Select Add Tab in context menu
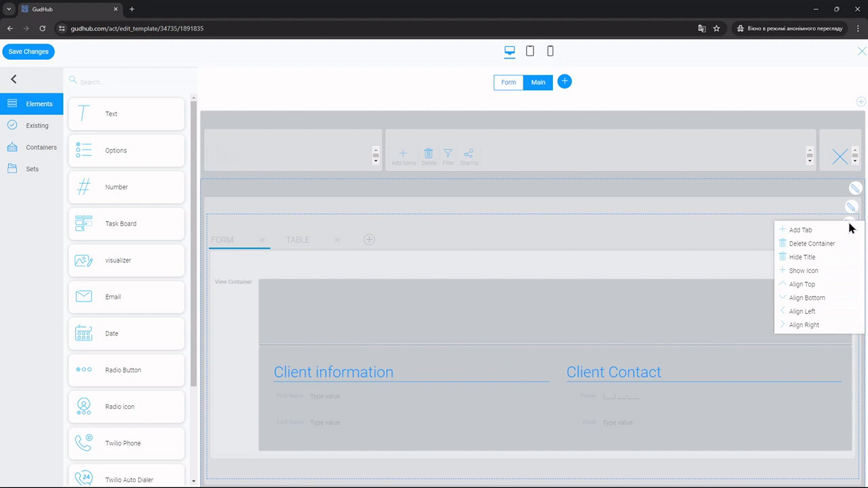The image size is (868, 488). pos(819,230)
